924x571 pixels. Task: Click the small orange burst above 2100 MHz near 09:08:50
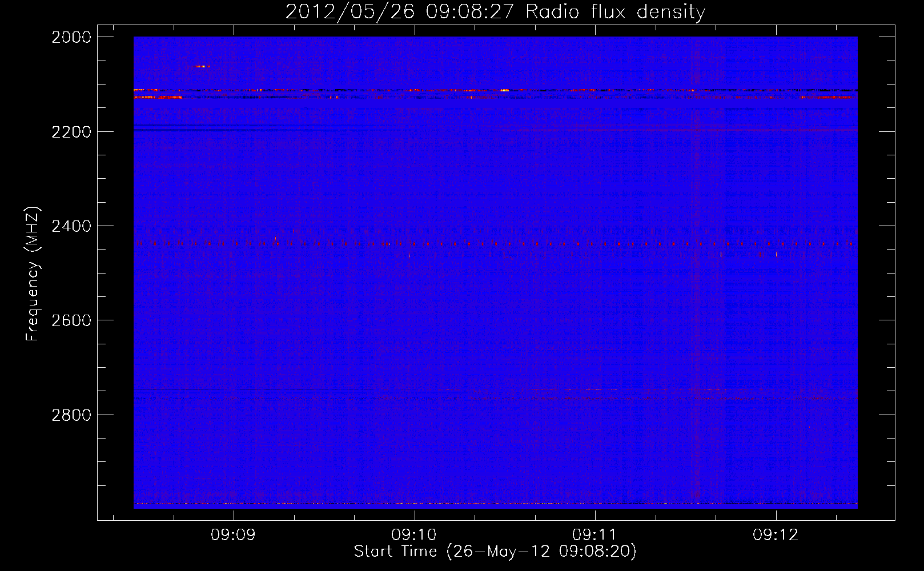(x=203, y=67)
